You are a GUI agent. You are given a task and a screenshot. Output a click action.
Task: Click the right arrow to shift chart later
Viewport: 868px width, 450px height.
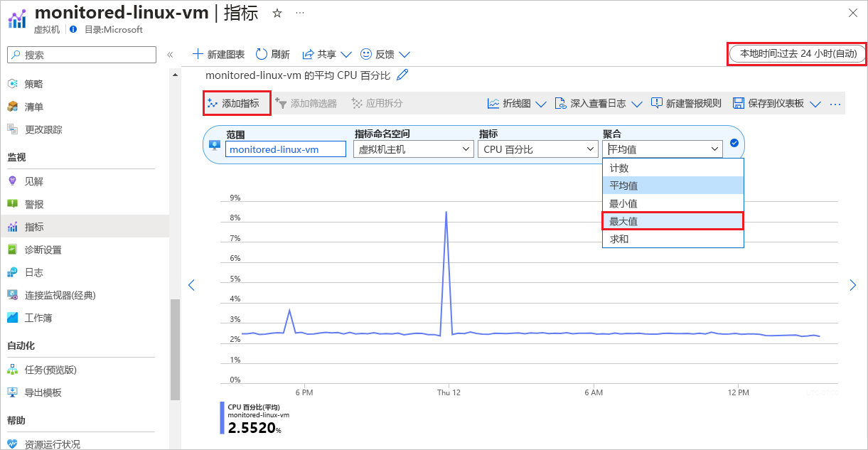click(853, 285)
